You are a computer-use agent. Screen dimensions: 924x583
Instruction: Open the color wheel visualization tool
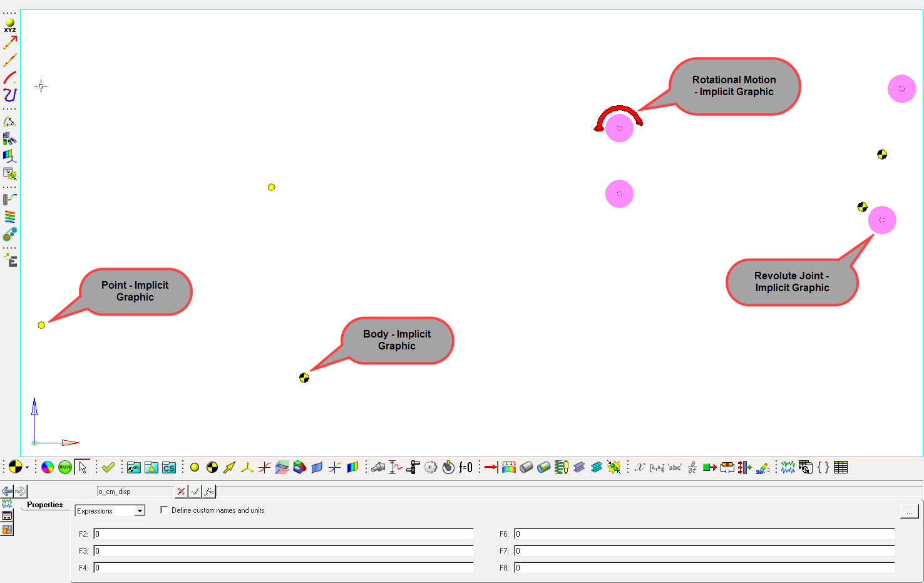48,467
